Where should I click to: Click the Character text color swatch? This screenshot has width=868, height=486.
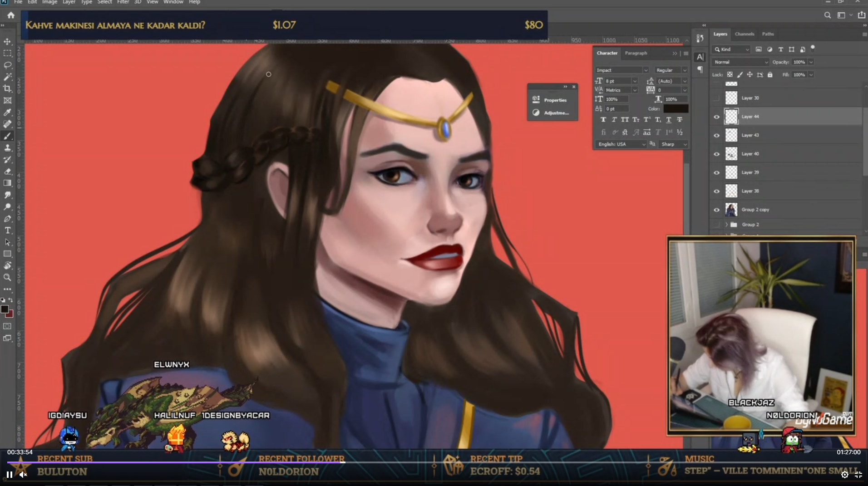pos(676,109)
